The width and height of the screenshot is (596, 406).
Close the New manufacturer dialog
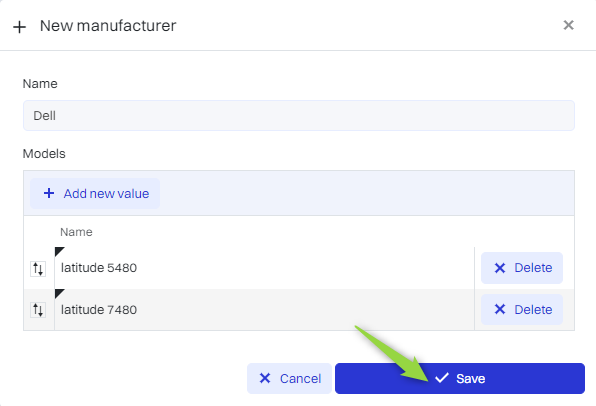[x=568, y=25]
